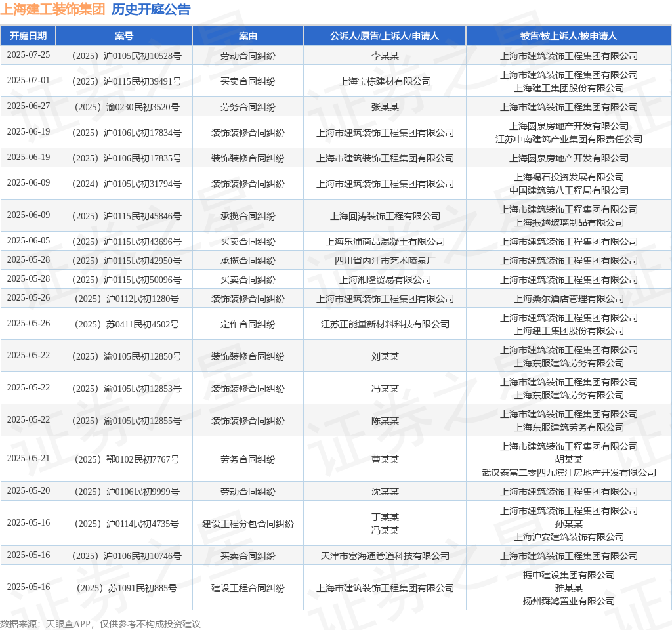Click date cell 2025-05-21

tap(28, 459)
